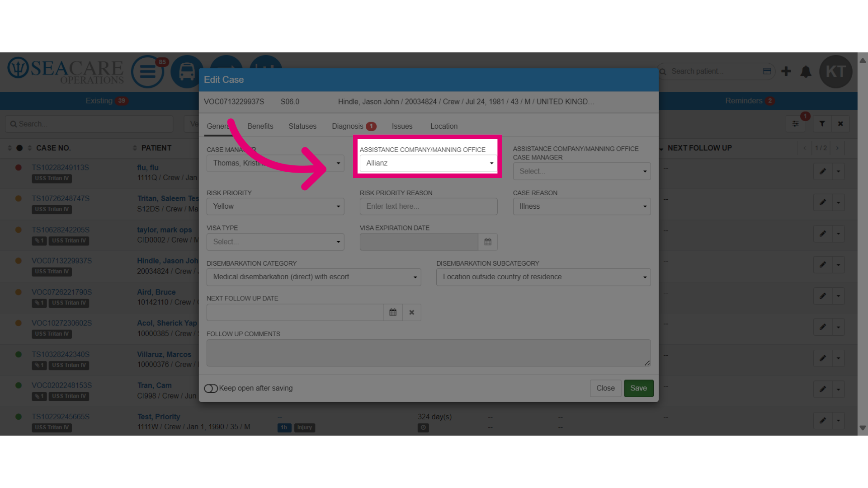Click the plus add icon in header
Image resolution: width=868 pixels, height=488 pixels.
pyautogui.click(x=786, y=71)
